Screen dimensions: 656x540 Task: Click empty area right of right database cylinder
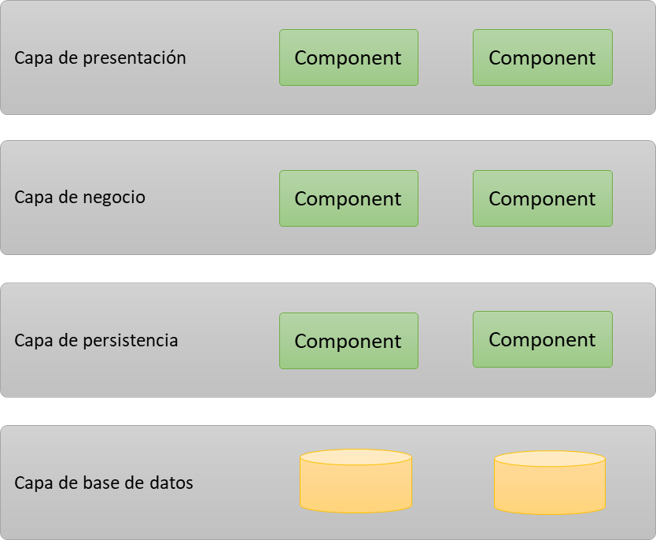630,482
